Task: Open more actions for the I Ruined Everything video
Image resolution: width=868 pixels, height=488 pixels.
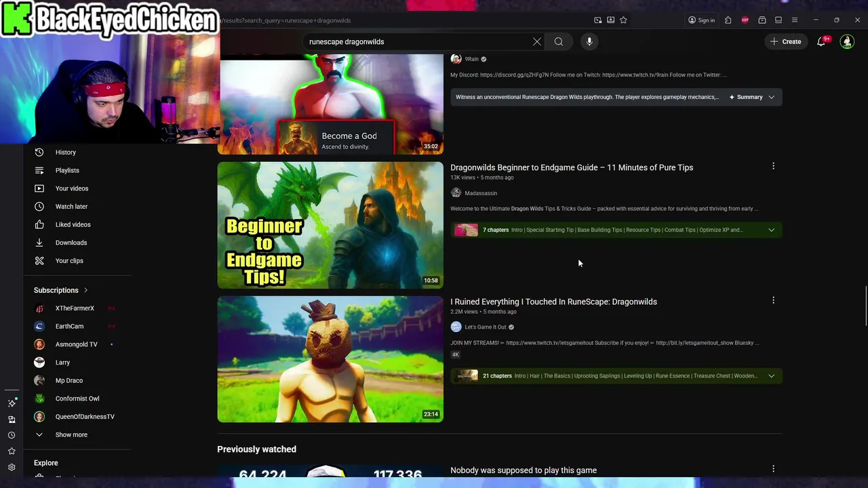Action: [773, 300]
